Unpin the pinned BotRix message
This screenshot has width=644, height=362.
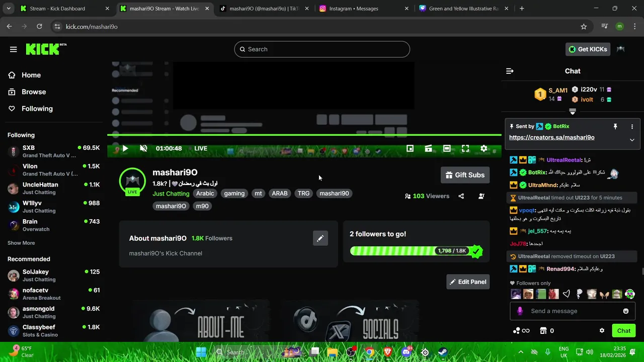pos(615,127)
